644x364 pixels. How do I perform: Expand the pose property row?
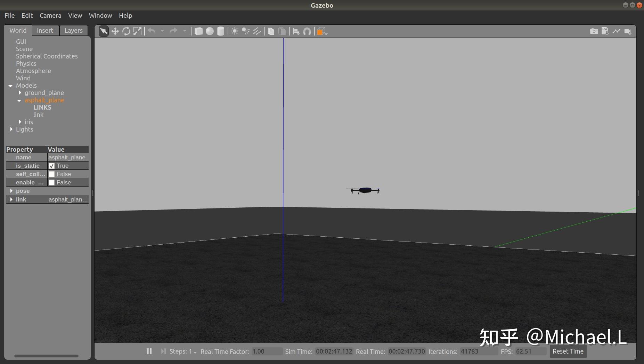click(x=11, y=191)
